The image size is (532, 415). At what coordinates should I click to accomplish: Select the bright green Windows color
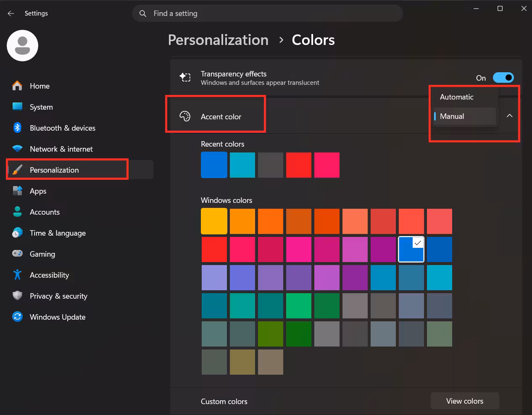click(299, 305)
